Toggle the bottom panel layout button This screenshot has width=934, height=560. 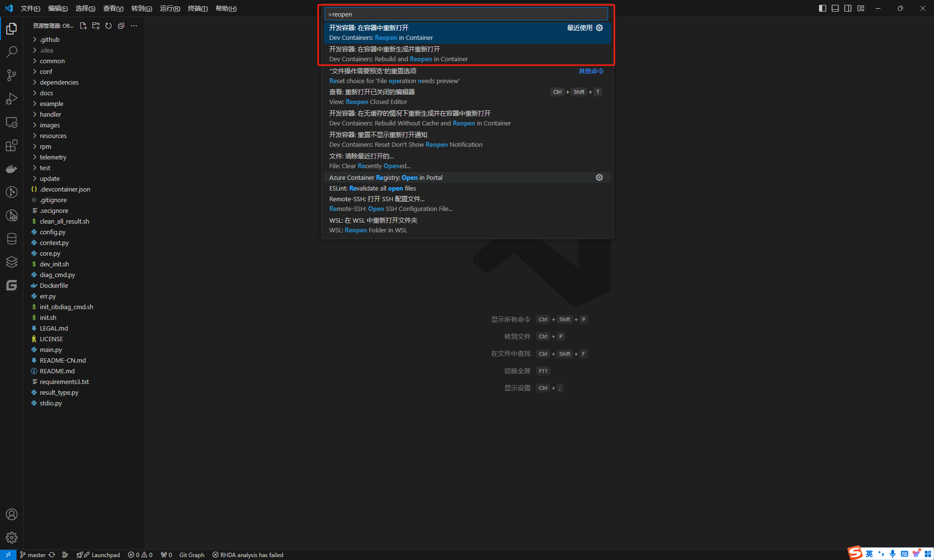tap(835, 8)
